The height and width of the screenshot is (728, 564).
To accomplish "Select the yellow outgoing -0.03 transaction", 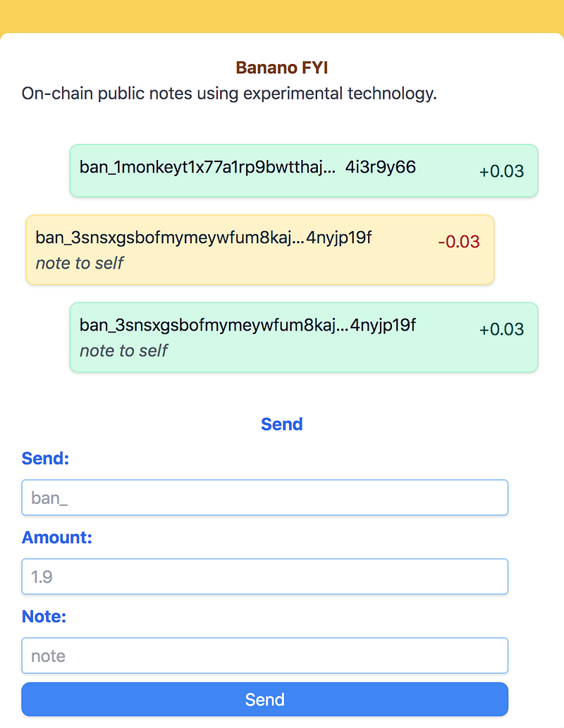I will coord(259,249).
